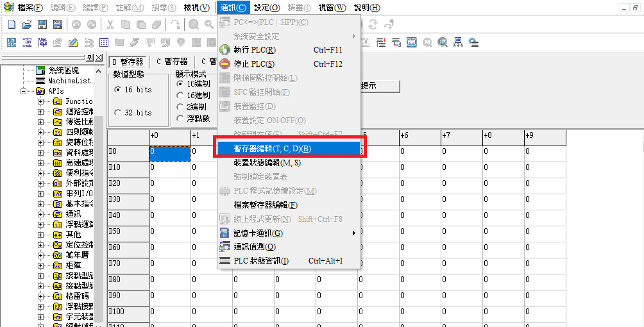Choose the 浮點數 display option
This screenshot has height=327, width=644.
(180, 119)
